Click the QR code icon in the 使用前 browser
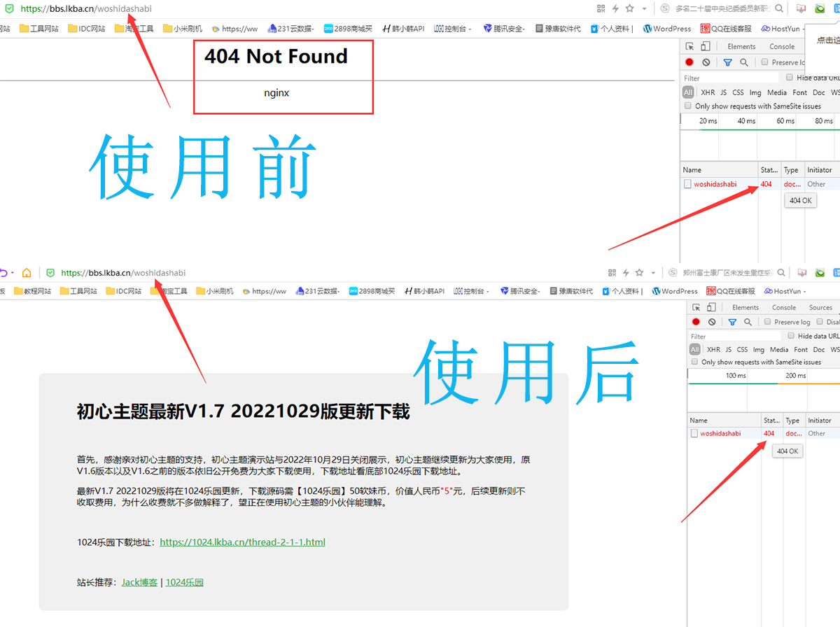Screen dimensions: 840x627 [601, 8]
